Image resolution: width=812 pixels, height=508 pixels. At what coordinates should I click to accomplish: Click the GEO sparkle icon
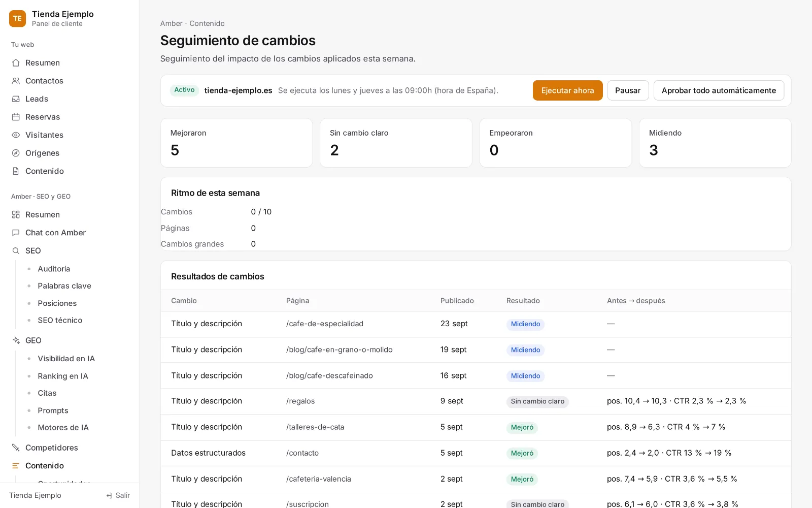[16, 340]
